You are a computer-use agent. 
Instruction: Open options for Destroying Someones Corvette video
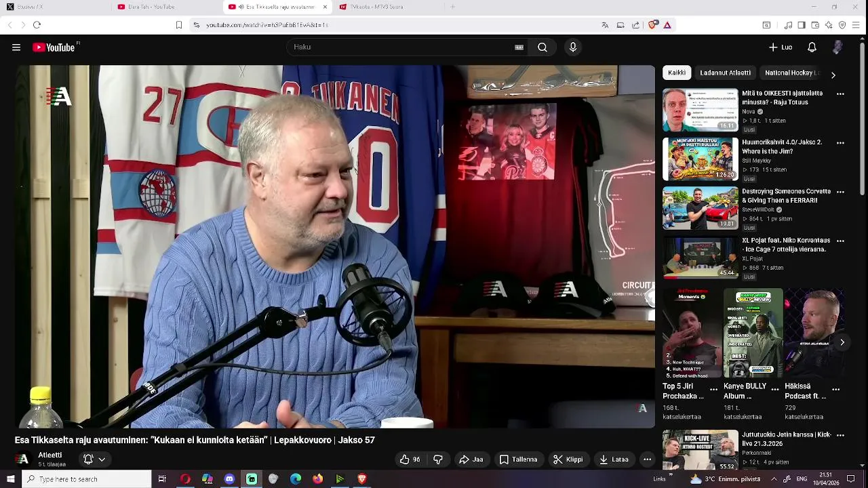click(x=840, y=192)
